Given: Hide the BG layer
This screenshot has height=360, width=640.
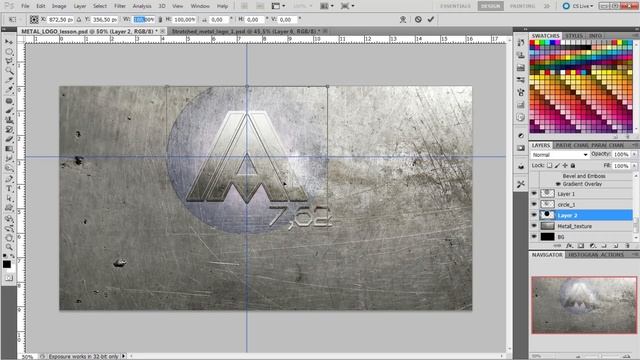Looking at the screenshot, I should coord(534,236).
